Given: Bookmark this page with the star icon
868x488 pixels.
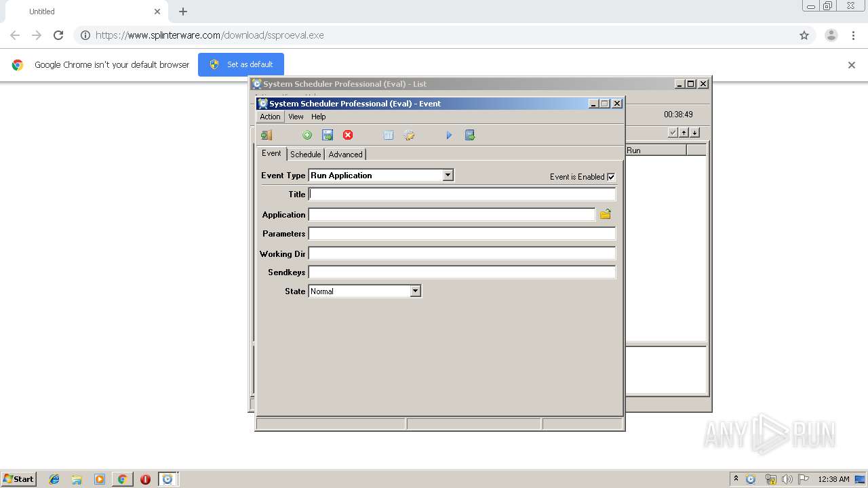Looking at the screenshot, I should click(804, 35).
